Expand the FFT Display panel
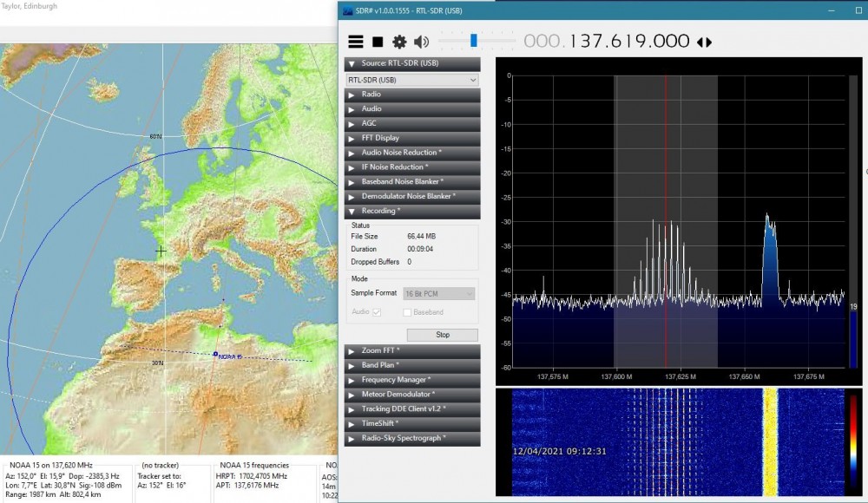This screenshot has width=868, height=503. (411, 138)
